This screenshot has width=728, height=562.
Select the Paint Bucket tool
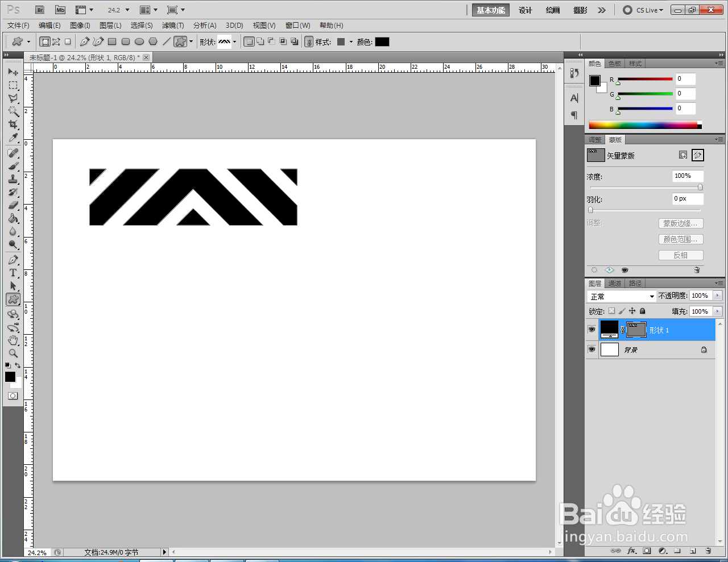coord(13,218)
